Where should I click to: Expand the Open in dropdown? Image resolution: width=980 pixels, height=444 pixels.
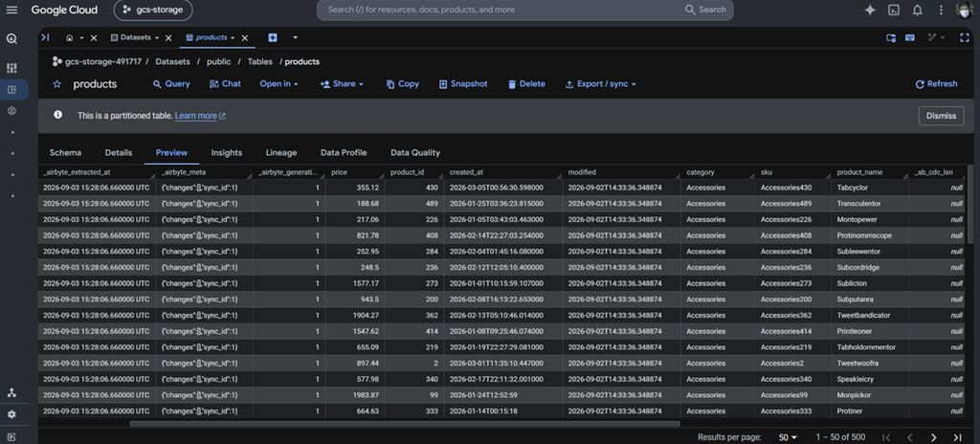(x=278, y=84)
